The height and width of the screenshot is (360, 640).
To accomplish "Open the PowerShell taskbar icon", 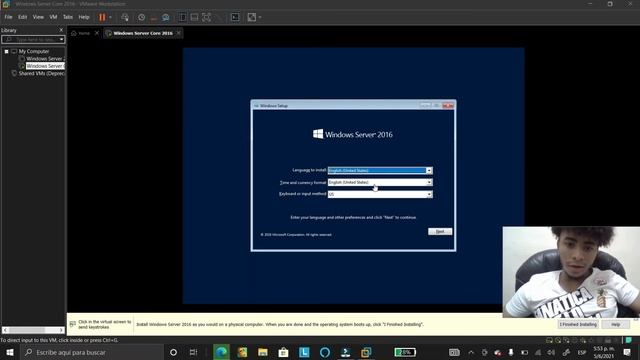I will tap(345, 352).
